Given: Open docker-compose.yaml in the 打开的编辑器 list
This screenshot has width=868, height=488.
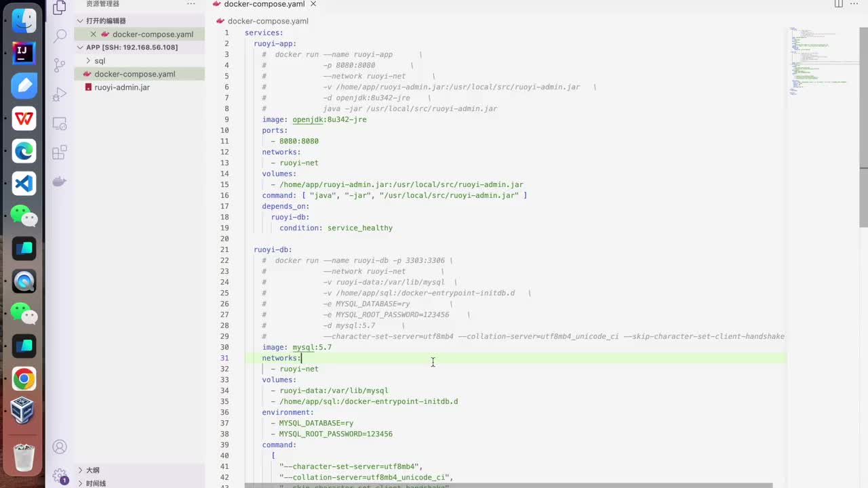Looking at the screenshot, I should pyautogui.click(x=153, y=35).
